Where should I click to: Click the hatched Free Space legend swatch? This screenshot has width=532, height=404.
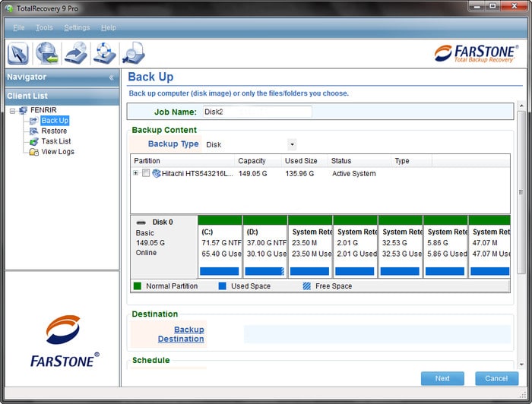(307, 286)
